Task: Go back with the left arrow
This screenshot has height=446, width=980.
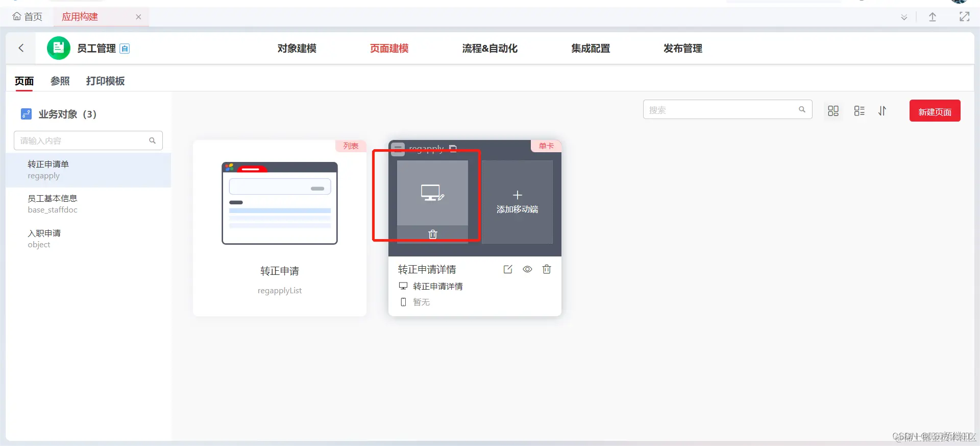Action: 21,48
